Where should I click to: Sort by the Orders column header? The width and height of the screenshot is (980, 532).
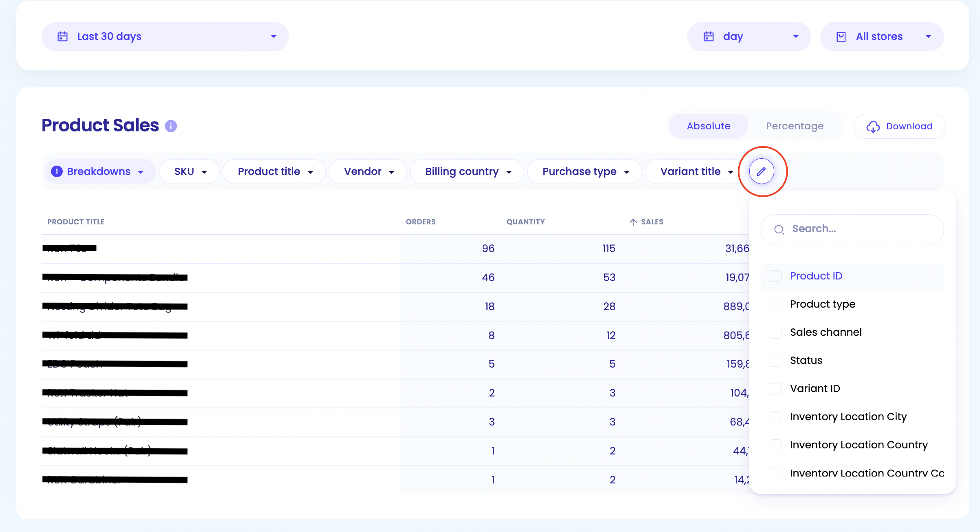click(x=421, y=222)
